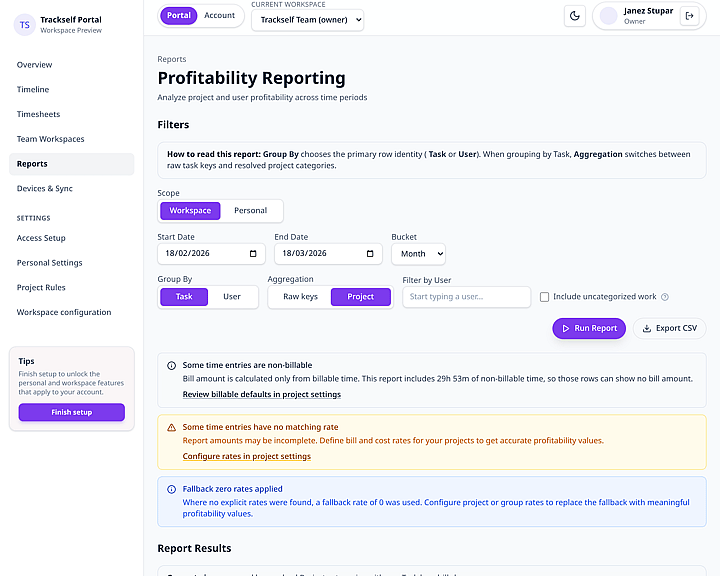Focus the Filter by User field

click(467, 297)
